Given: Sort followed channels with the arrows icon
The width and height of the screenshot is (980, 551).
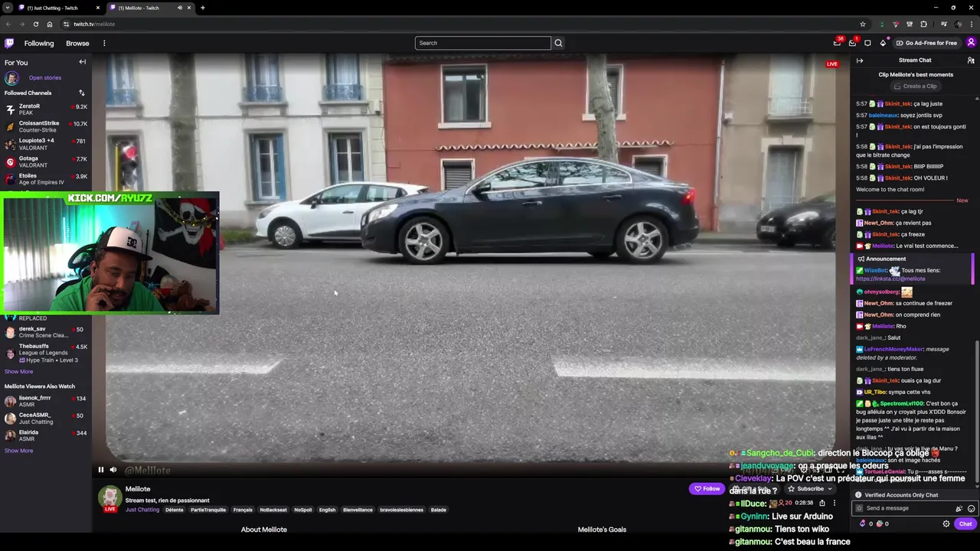Looking at the screenshot, I should tap(81, 93).
